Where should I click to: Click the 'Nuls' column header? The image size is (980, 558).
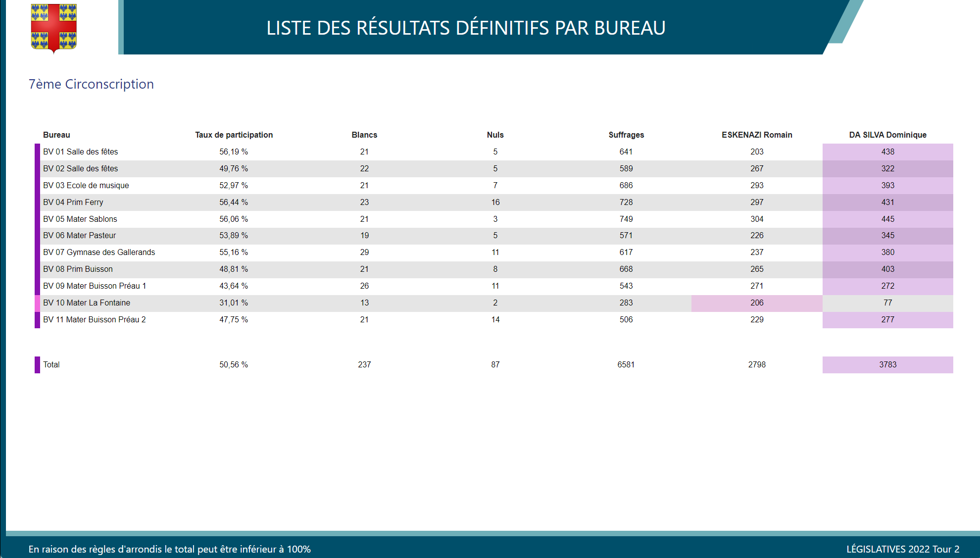495,135
